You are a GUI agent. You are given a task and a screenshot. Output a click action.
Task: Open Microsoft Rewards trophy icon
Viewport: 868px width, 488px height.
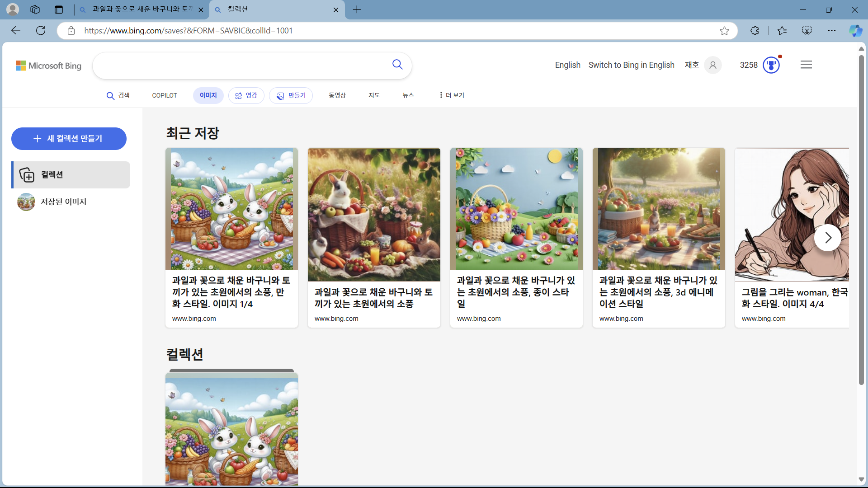771,65
